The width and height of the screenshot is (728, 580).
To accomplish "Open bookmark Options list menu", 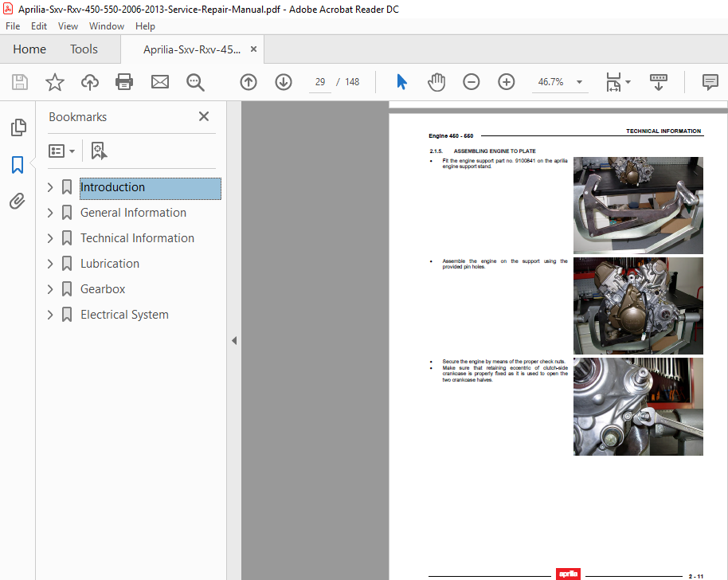I will (x=61, y=151).
